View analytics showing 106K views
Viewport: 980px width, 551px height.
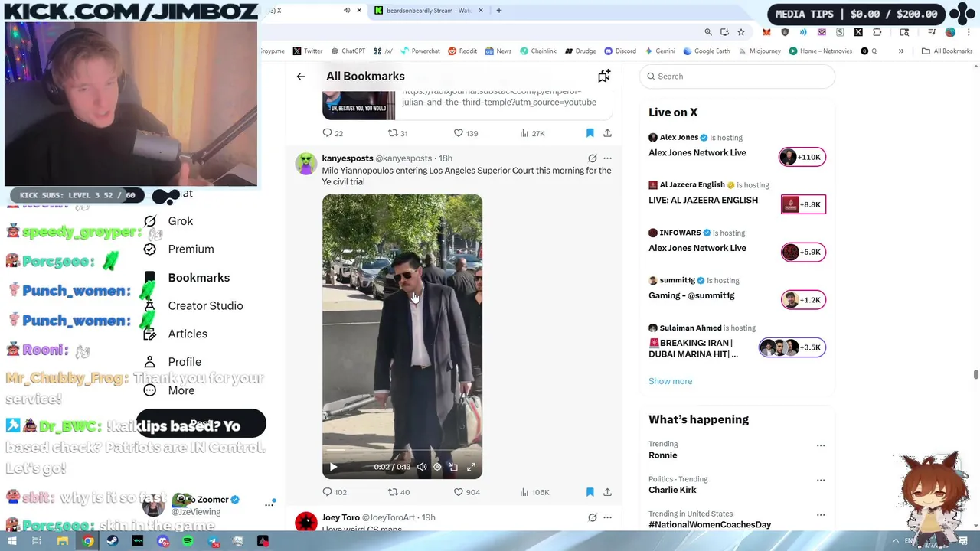pos(534,492)
